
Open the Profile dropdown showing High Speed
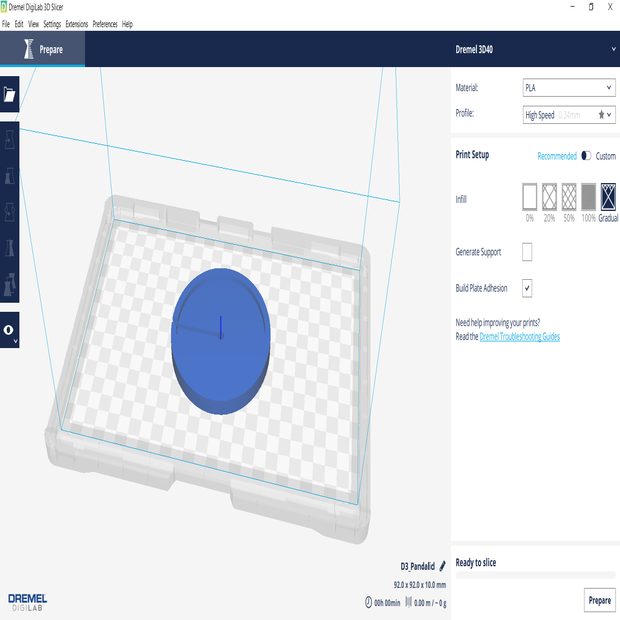click(568, 115)
